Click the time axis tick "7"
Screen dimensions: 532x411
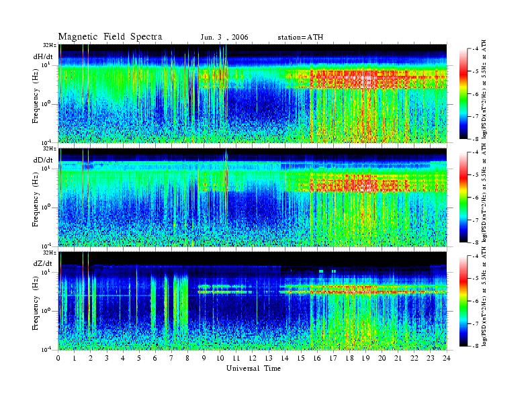tap(172, 358)
